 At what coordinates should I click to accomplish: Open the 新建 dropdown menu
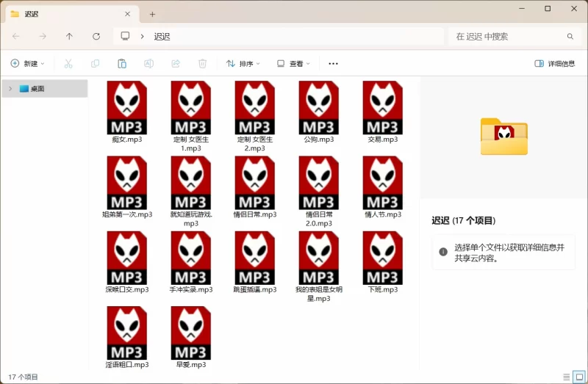pos(28,64)
